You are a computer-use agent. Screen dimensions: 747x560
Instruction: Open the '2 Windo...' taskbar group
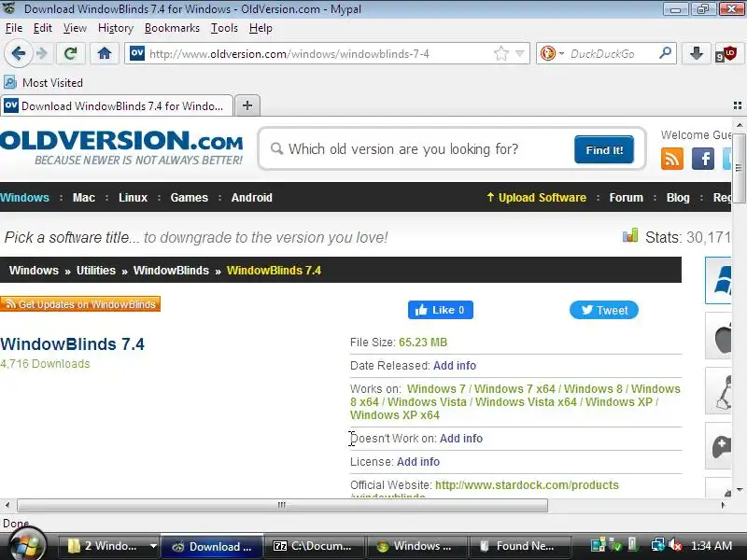point(108,546)
